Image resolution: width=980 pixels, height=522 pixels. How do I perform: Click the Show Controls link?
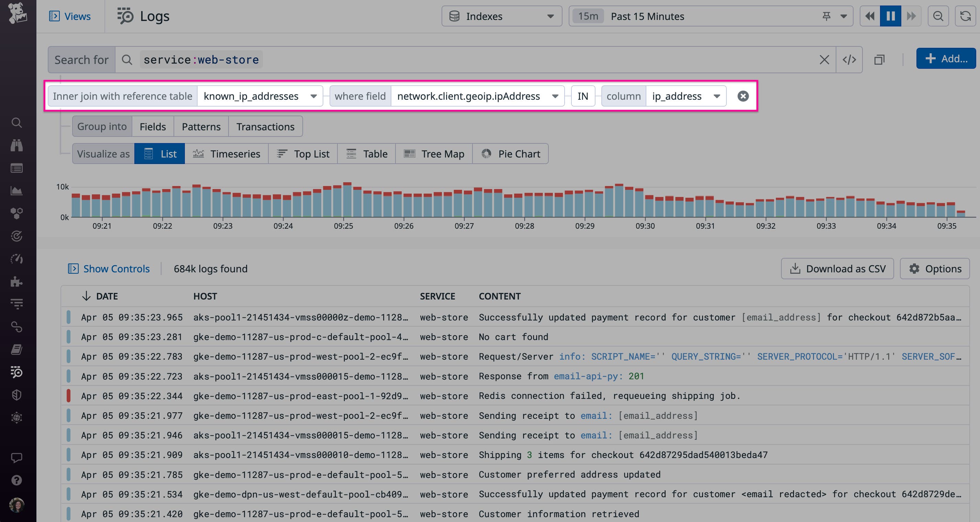(116, 269)
